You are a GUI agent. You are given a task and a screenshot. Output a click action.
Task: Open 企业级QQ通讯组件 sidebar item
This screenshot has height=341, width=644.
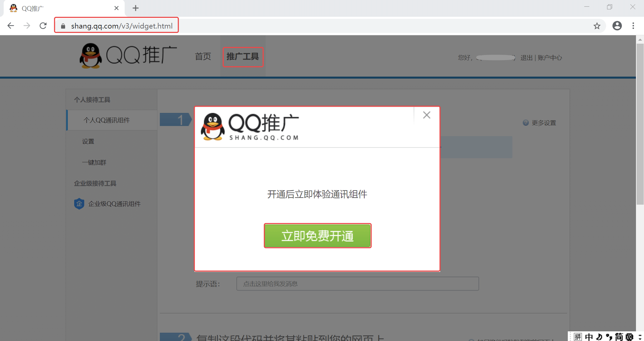click(114, 204)
